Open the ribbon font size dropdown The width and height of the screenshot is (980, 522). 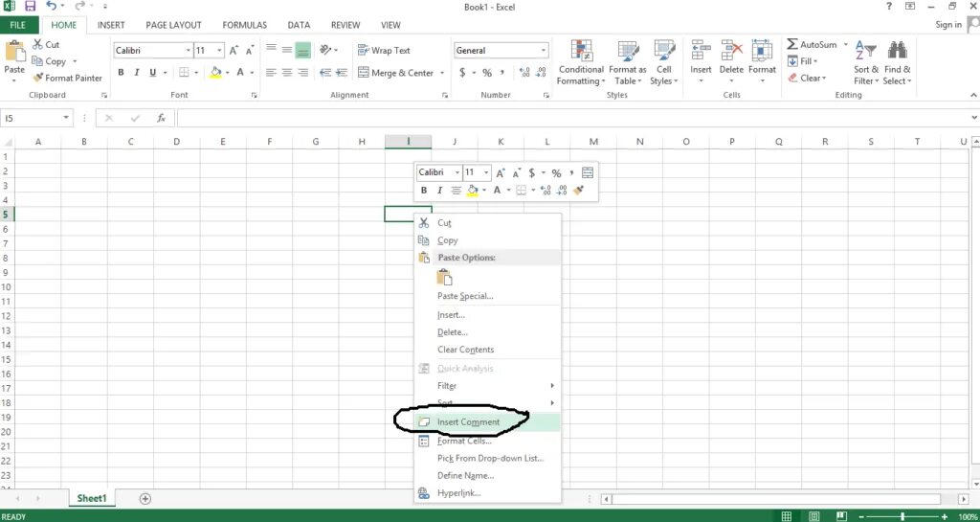click(219, 51)
